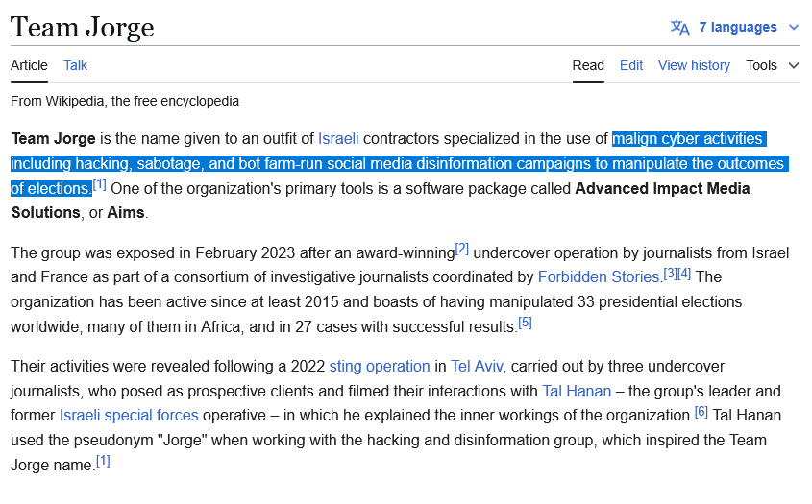812x504 pixels.
Task: Click the highlighted 'malign cyber activities' text
Action: coord(688,138)
